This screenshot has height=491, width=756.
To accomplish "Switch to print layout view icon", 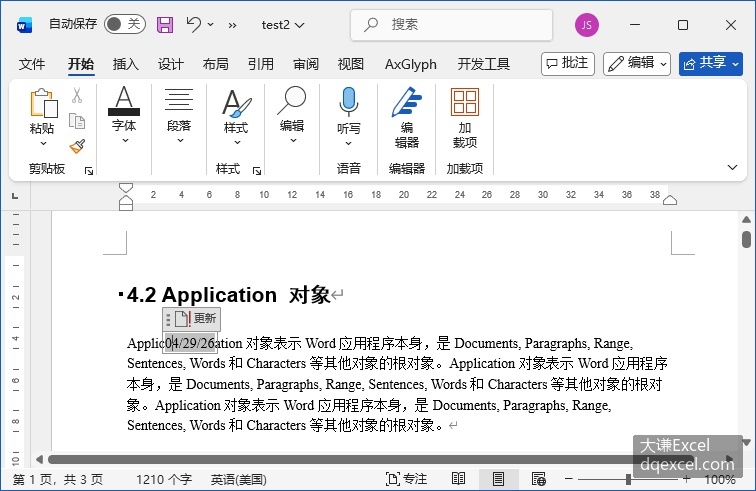I will click(499, 479).
